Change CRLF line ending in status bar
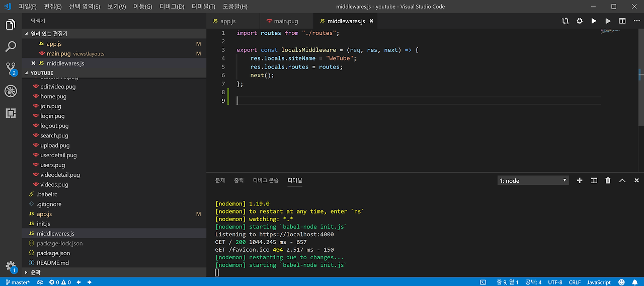Screen dimensions: 644x286 (x=575, y=282)
